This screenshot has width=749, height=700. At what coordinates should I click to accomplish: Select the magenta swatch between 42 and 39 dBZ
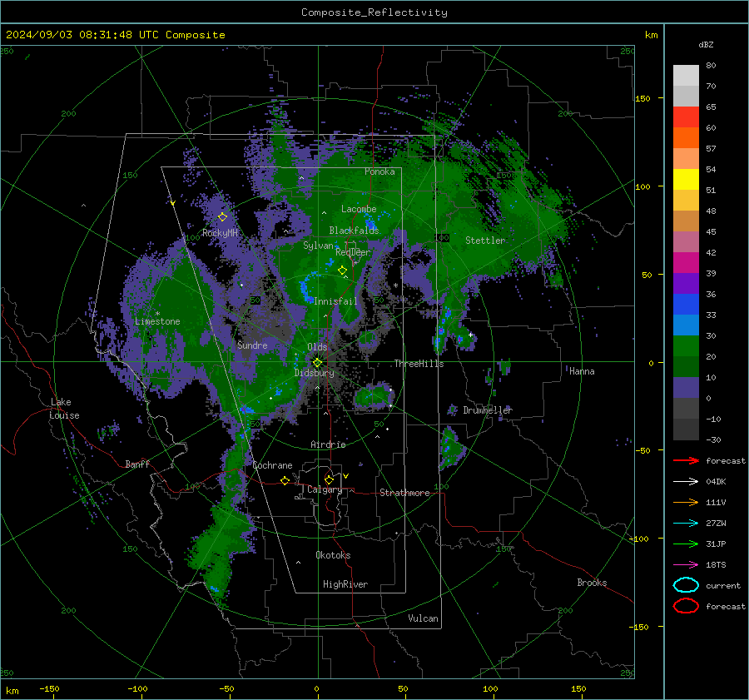(686, 263)
